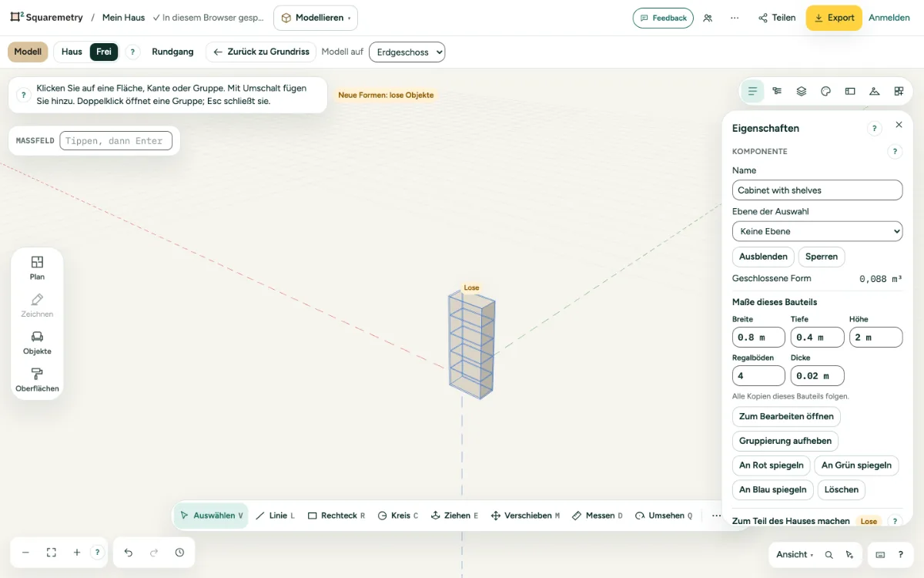Open the Eigenschaften panel tab icon
The image size is (924, 578).
[x=753, y=91]
